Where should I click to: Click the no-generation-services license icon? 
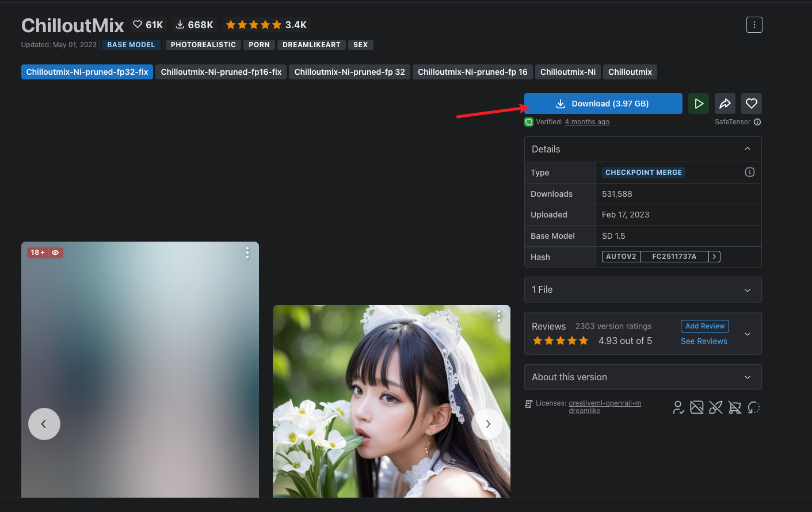tap(716, 408)
